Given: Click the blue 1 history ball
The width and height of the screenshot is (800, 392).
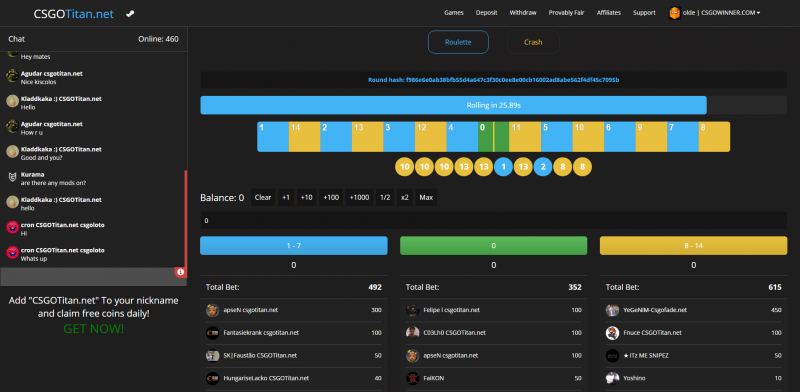Looking at the screenshot, I should point(504,166).
